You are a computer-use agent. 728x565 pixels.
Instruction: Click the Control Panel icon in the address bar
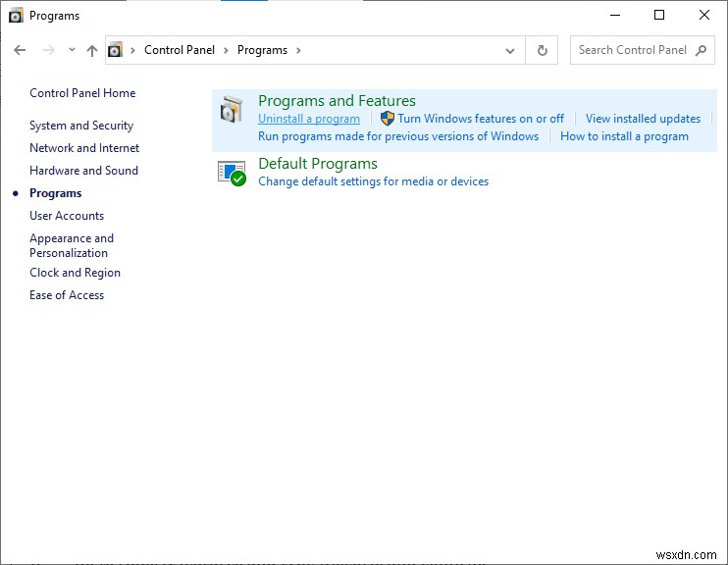coord(116,50)
